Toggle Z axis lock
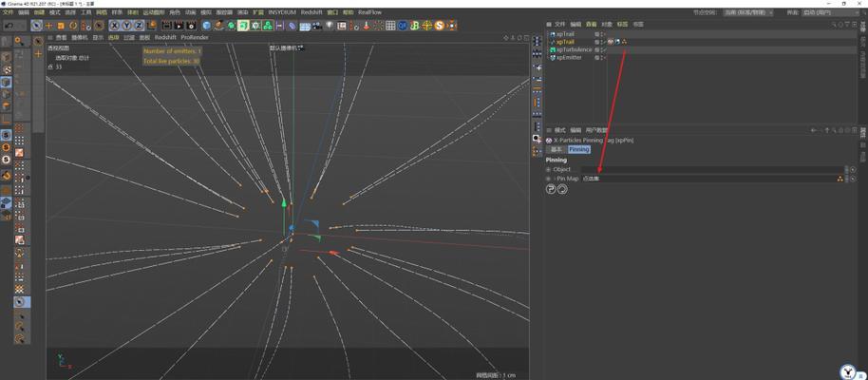The height and width of the screenshot is (380, 868). point(139,26)
